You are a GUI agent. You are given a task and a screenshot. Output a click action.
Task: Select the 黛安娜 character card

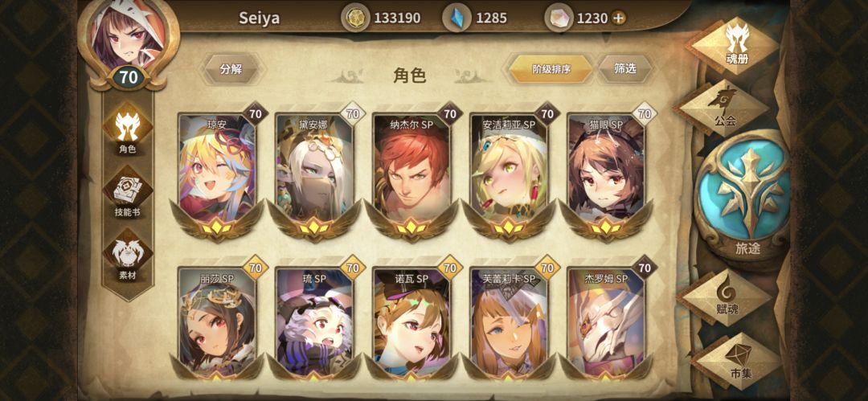coord(314,172)
